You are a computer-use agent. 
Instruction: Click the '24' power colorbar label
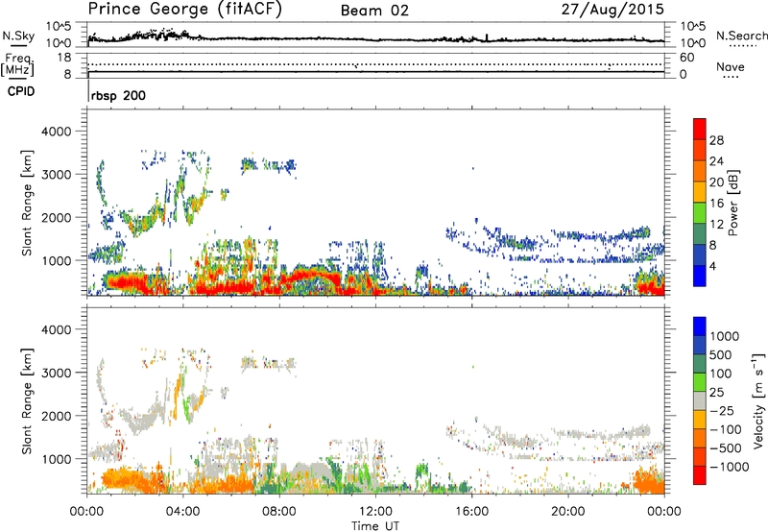716,161
